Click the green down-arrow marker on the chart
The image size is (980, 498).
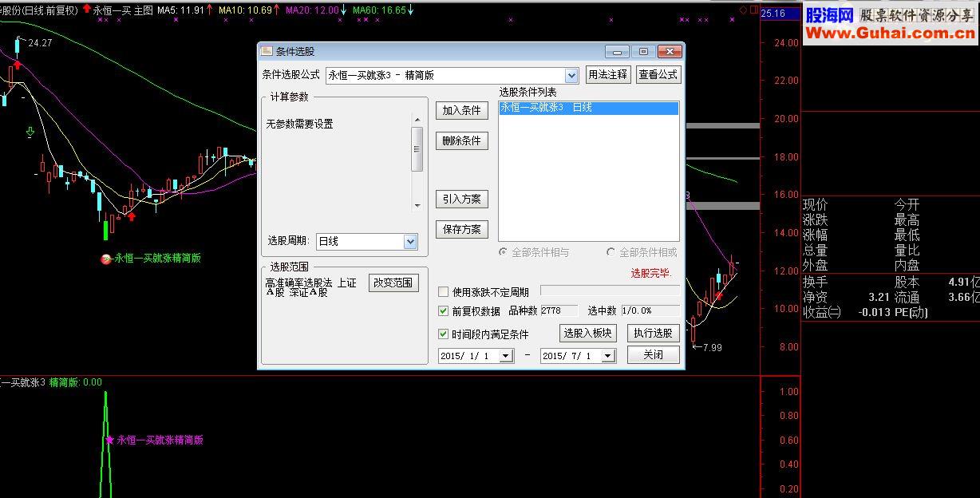(x=30, y=132)
